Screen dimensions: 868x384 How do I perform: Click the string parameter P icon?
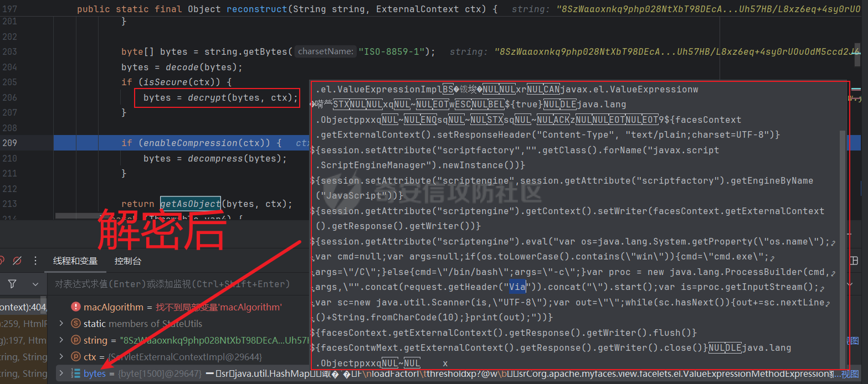[x=75, y=340]
